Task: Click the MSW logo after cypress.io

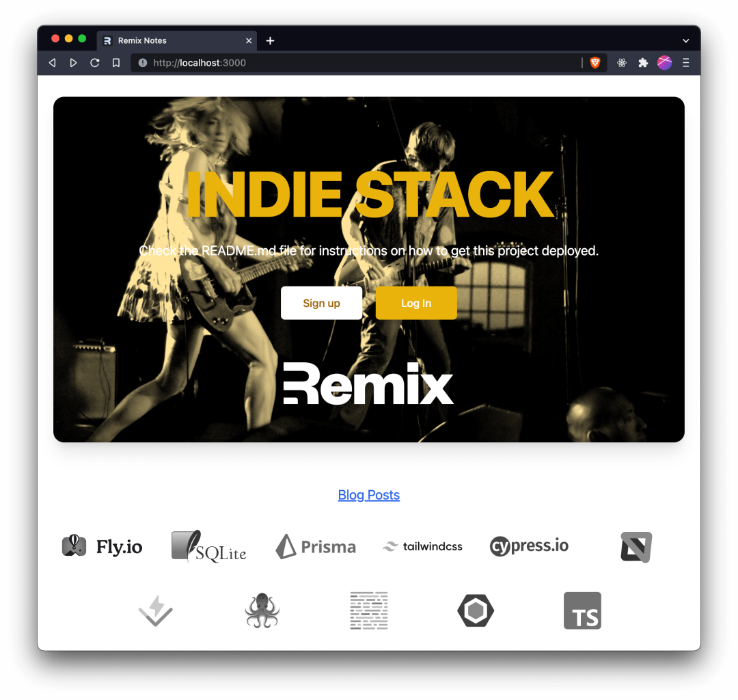Action: tap(636, 547)
